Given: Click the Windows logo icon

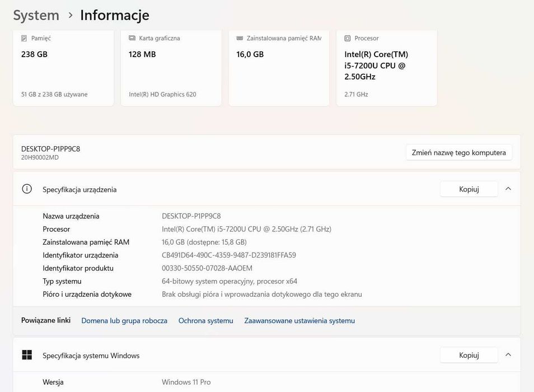Looking at the screenshot, I should click(x=27, y=355).
